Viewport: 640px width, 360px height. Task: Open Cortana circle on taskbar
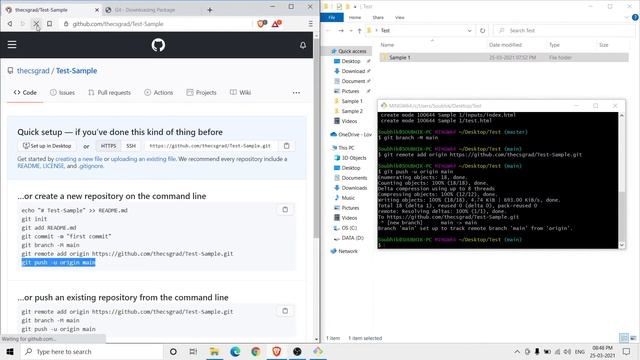click(173, 351)
